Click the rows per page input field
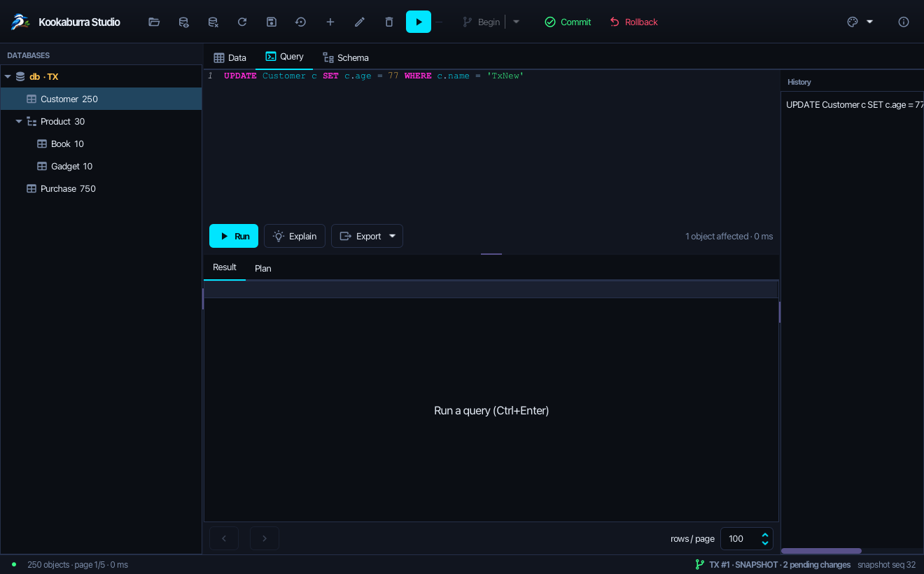Screen dimensions: 924x574 coord(740,538)
